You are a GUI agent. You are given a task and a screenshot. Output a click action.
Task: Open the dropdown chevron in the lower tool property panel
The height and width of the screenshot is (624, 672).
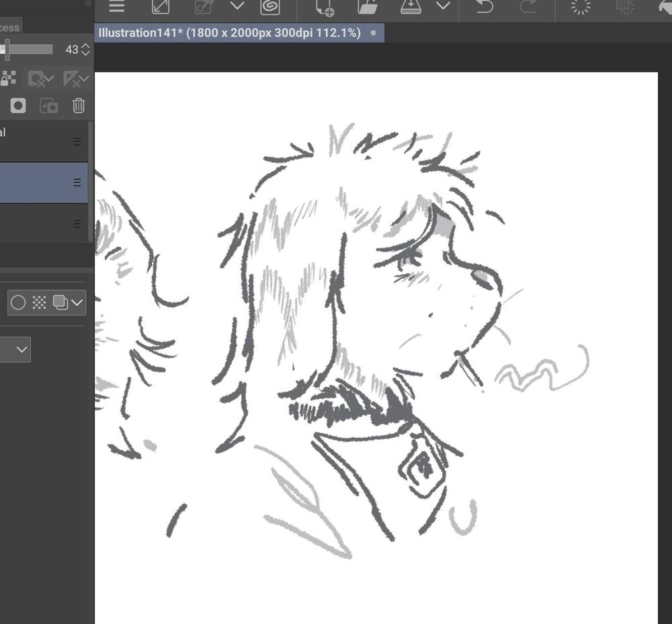click(22, 350)
